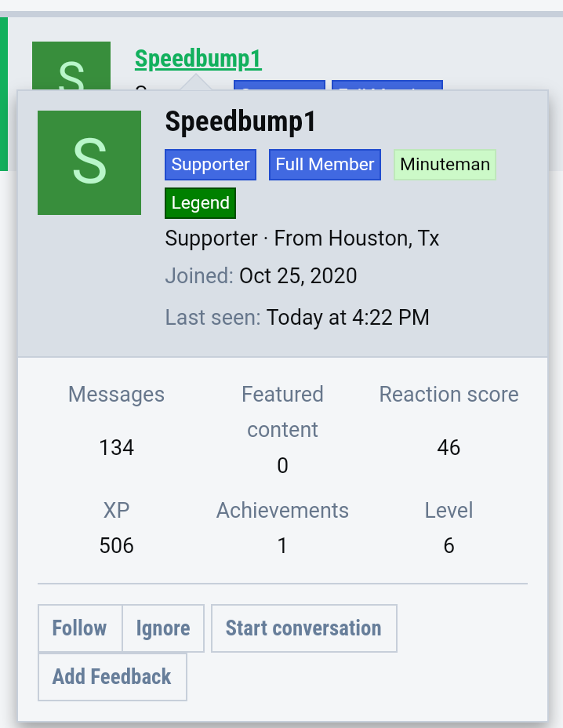This screenshot has height=728, width=563.
Task: Click the Full Member badge
Action: (x=325, y=165)
